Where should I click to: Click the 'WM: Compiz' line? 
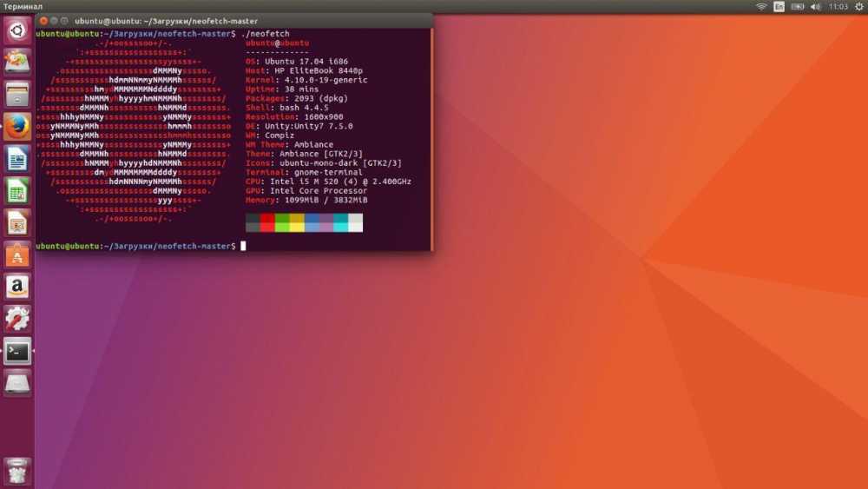(270, 135)
